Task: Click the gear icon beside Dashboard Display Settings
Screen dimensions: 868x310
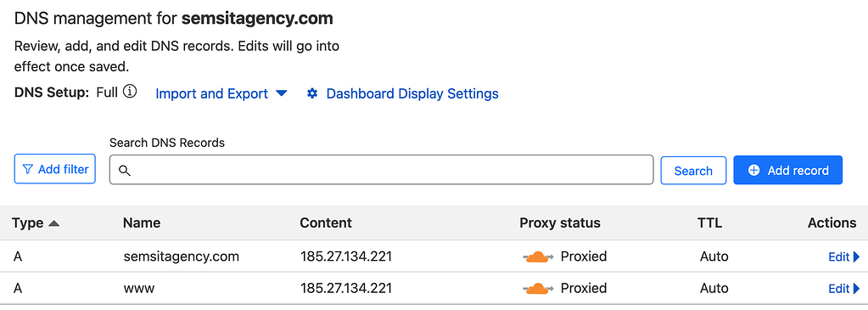Action: (312, 93)
